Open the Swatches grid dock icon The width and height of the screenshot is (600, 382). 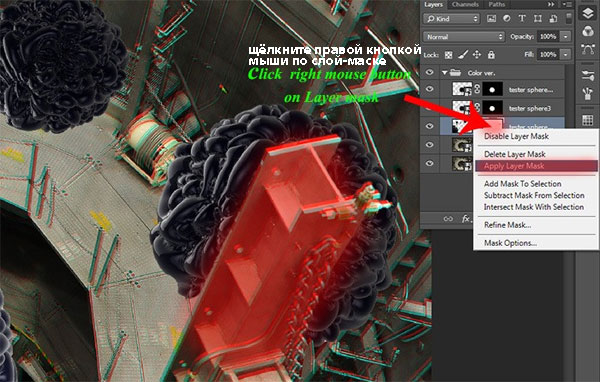pos(587,120)
